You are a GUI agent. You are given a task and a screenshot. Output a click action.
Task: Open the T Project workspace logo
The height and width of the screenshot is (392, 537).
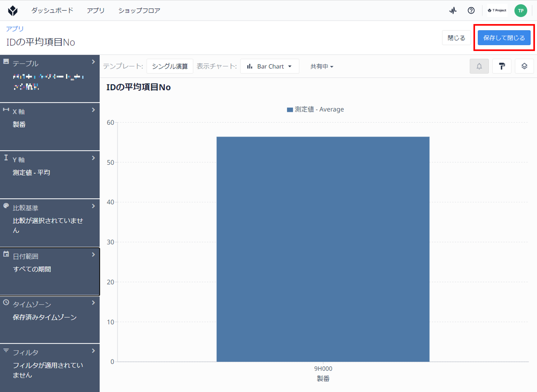coord(497,10)
